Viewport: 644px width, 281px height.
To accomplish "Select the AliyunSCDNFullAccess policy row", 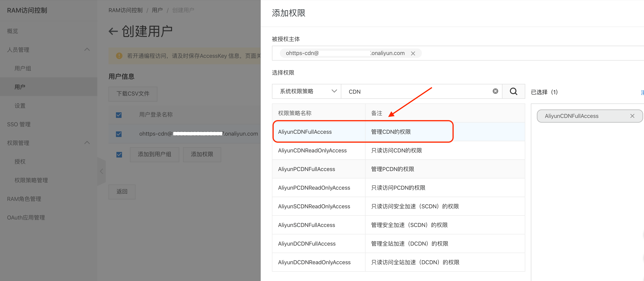I will 399,225.
